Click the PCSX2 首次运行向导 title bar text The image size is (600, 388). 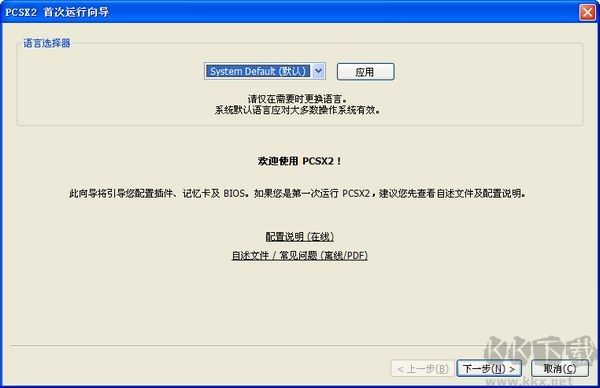coord(57,12)
